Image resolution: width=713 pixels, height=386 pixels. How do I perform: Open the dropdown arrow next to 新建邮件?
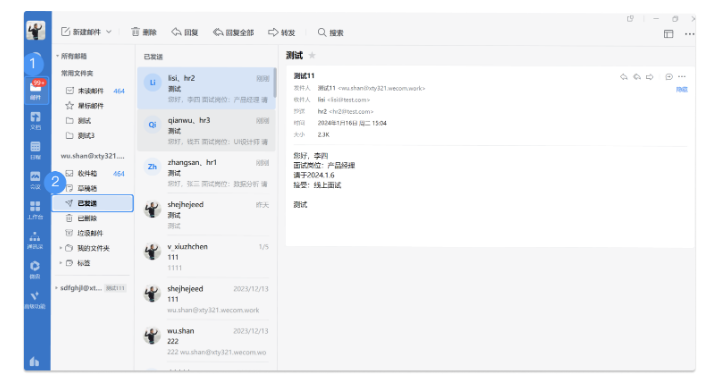(x=109, y=32)
